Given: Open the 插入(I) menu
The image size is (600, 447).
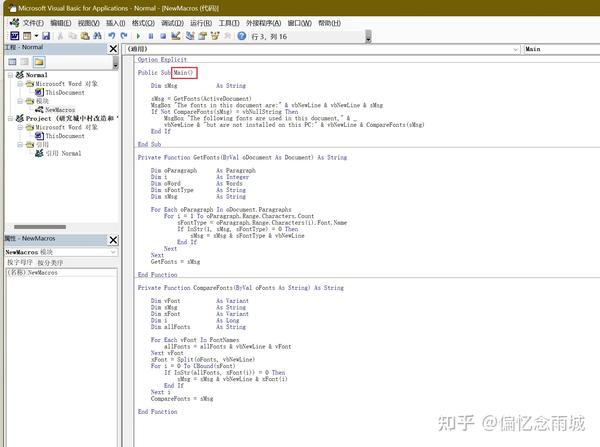Looking at the screenshot, I should [x=116, y=23].
